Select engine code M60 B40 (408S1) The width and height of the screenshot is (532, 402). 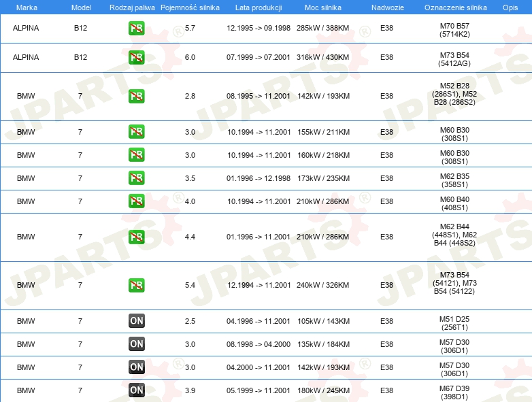[454, 203]
